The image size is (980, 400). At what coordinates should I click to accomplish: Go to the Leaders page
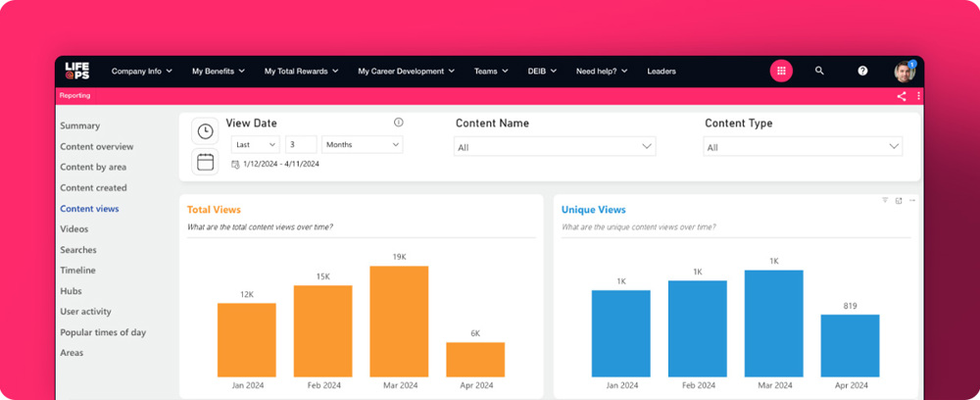point(661,71)
